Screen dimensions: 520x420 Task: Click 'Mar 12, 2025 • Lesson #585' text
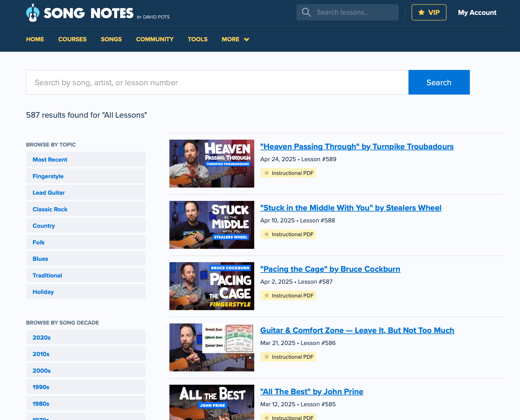298,404
